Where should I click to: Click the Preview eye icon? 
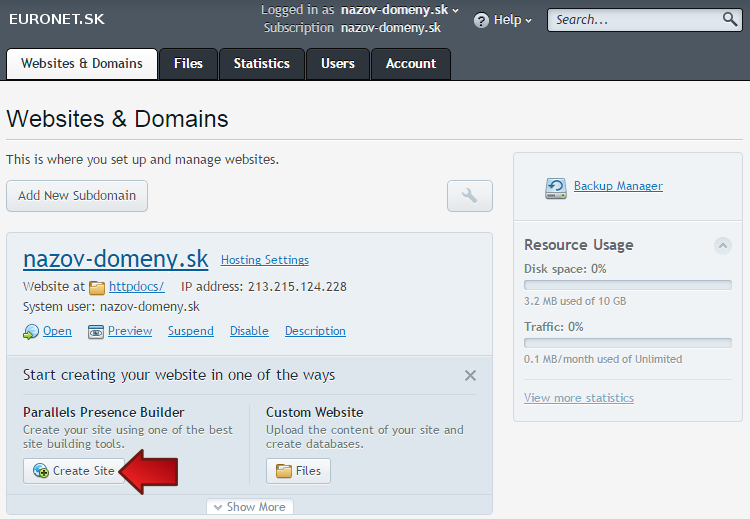click(96, 331)
